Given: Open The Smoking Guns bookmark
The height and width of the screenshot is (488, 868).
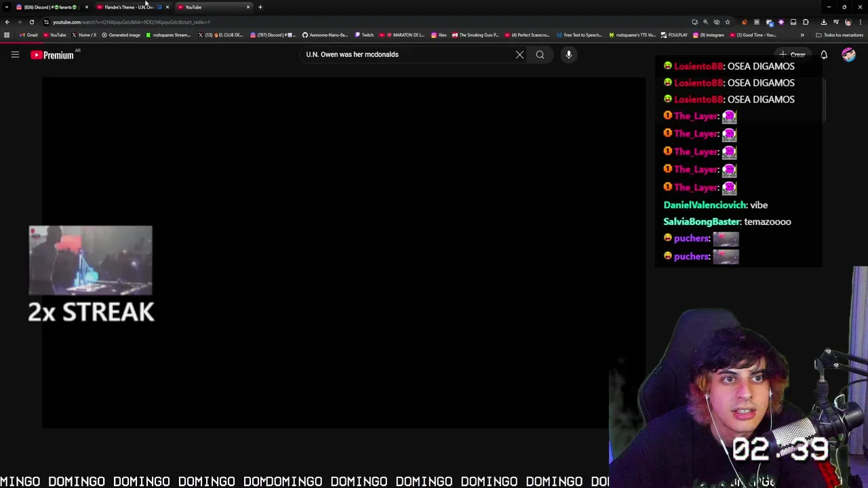Looking at the screenshot, I should (475, 35).
